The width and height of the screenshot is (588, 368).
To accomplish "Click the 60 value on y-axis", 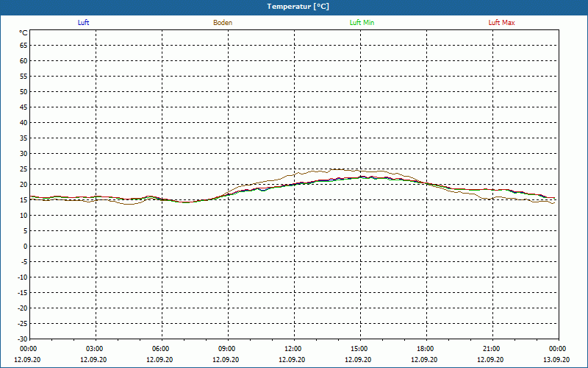I will (24, 61).
